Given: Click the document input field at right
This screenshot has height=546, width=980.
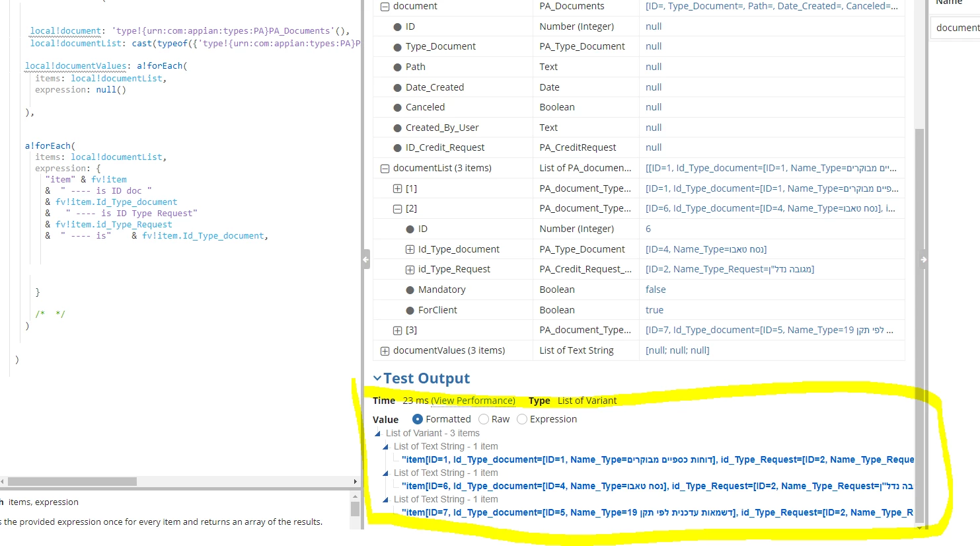Looking at the screenshot, I should click(x=955, y=28).
